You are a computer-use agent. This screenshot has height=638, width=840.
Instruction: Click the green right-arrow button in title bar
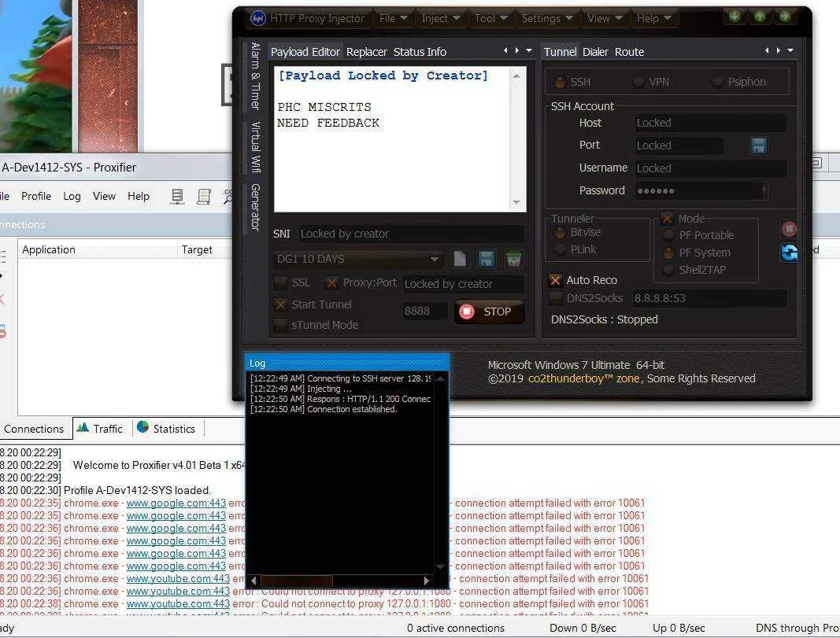point(785,17)
